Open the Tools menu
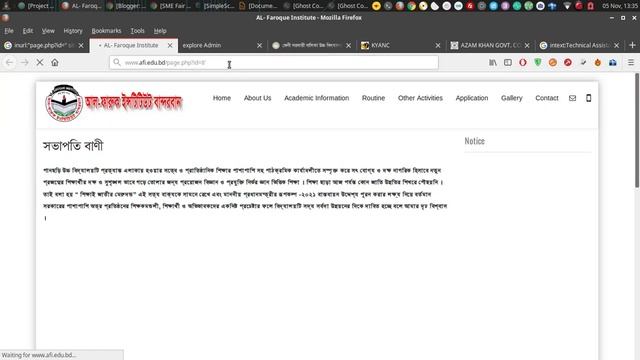The width and height of the screenshot is (640, 360). (x=138, y=31)
